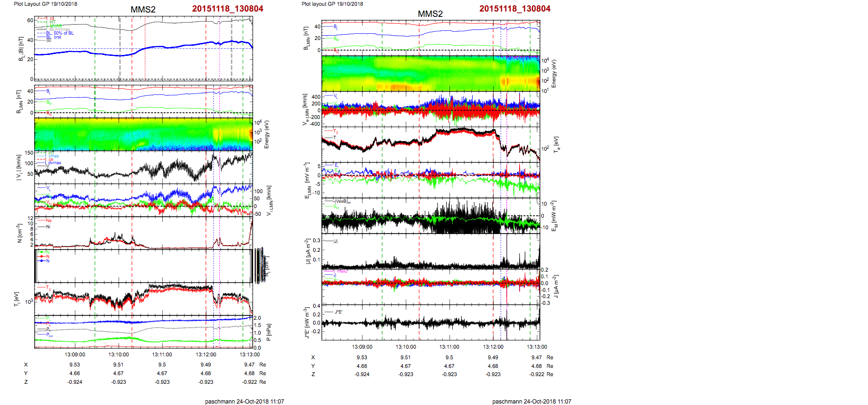Click the 'E_M [mW m-2]' axis label
The height and width of the screenshot is (405, 868).
(x=555, y=216)
